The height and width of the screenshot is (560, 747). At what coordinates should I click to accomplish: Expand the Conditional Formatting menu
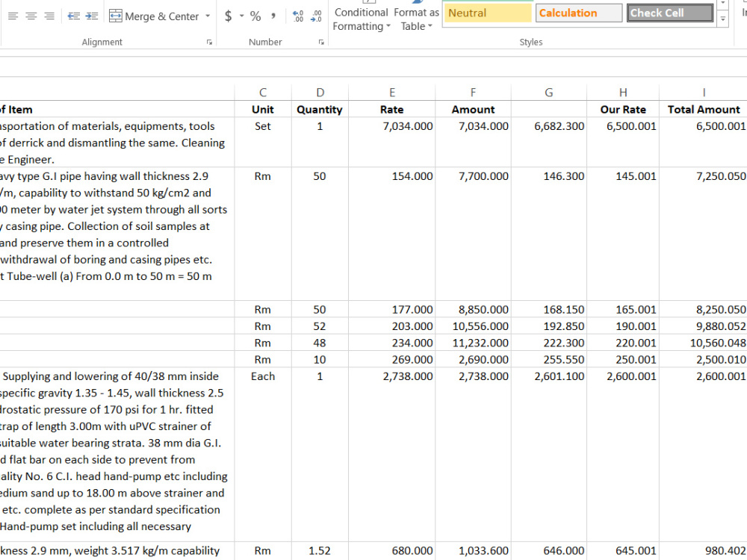point(362,19)
